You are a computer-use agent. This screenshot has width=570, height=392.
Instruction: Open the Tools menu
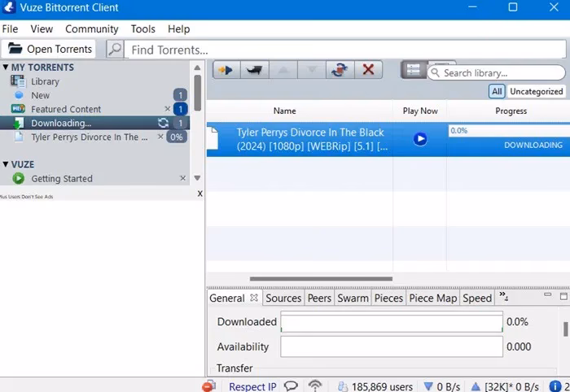click(142, 29)
